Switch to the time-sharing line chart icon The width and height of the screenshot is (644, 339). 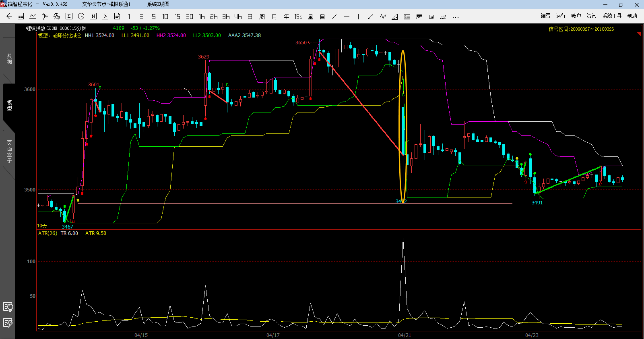(33, 17)
